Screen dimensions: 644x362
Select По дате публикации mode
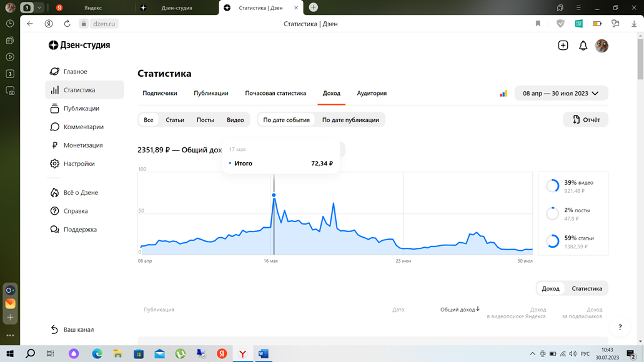[x=350, y=120]
